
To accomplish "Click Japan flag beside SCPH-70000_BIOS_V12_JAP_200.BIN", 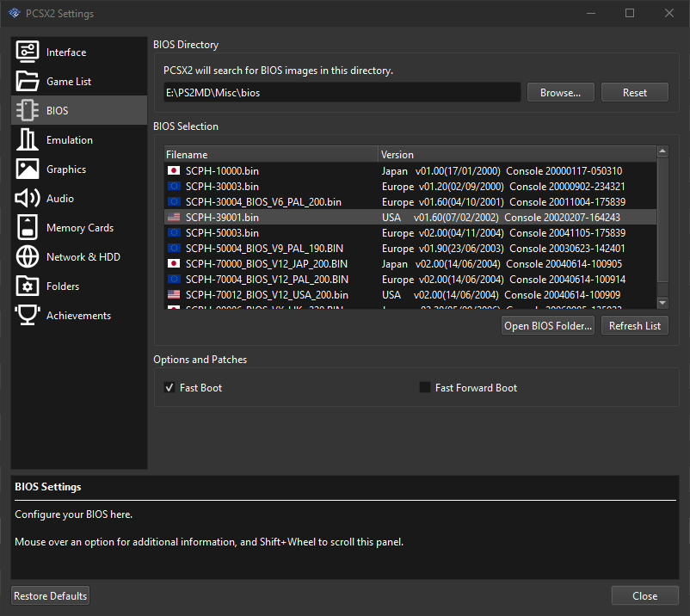I will (x=174, y=263).
